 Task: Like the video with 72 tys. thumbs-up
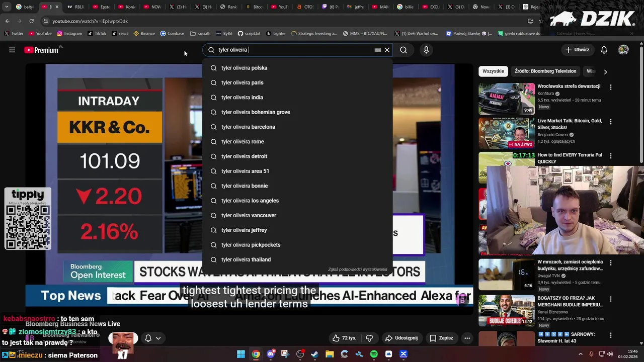click(x=344, y=338)
